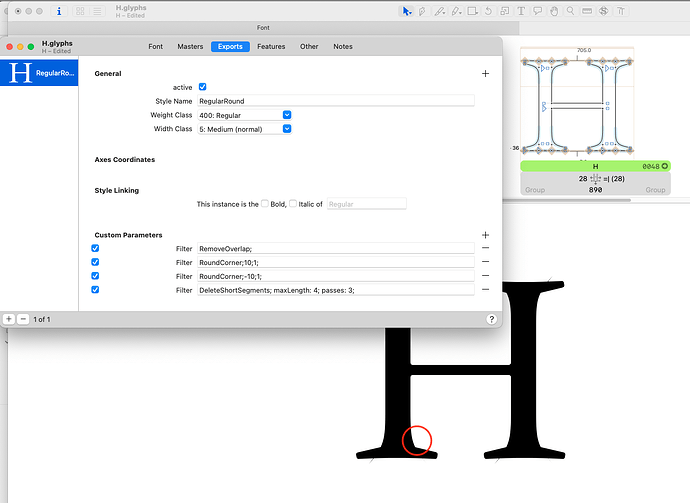Viewport: 690px width, 503px height.
Task: Uncheck the active checkbox
Action: coord(203,87)
